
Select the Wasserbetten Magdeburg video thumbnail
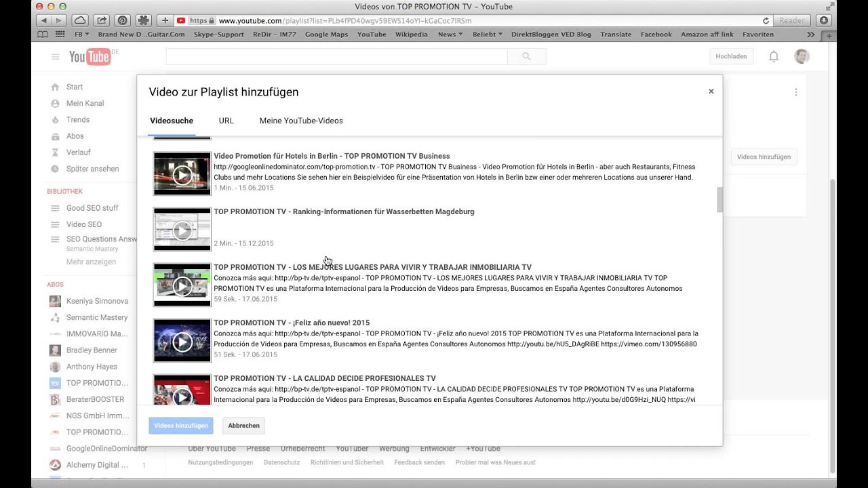pyautogui.click(x=182, y=230)
